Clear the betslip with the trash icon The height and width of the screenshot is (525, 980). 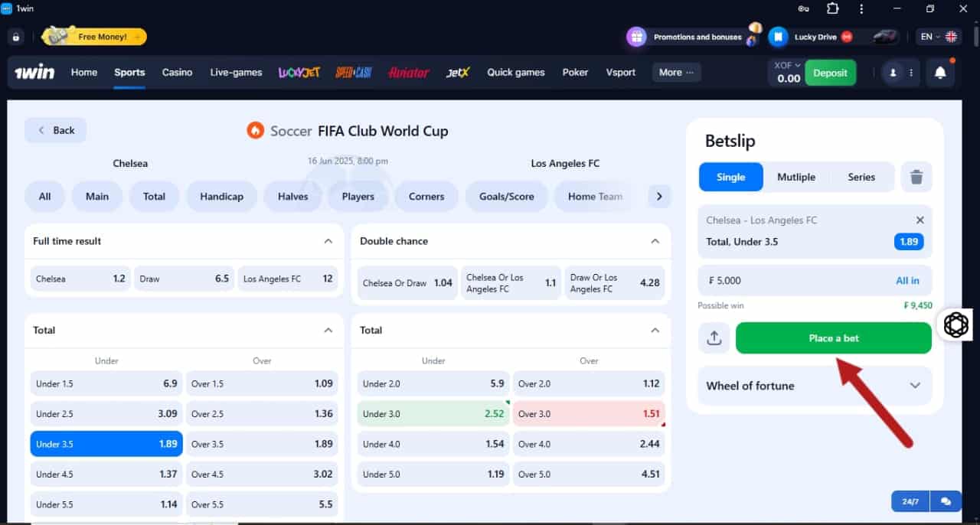click(916, 178)
